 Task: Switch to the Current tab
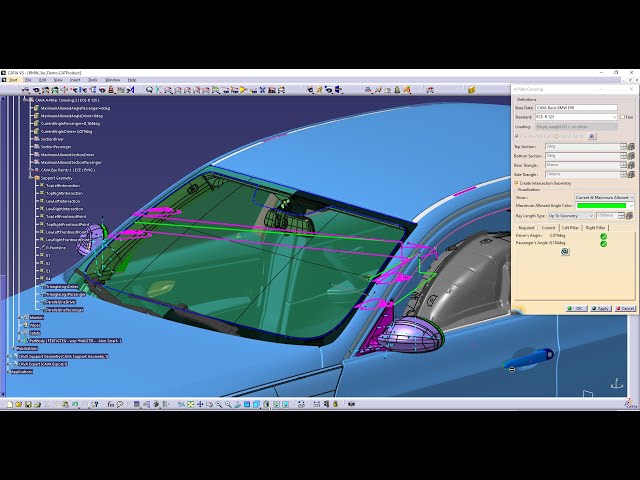click(548, 228)
